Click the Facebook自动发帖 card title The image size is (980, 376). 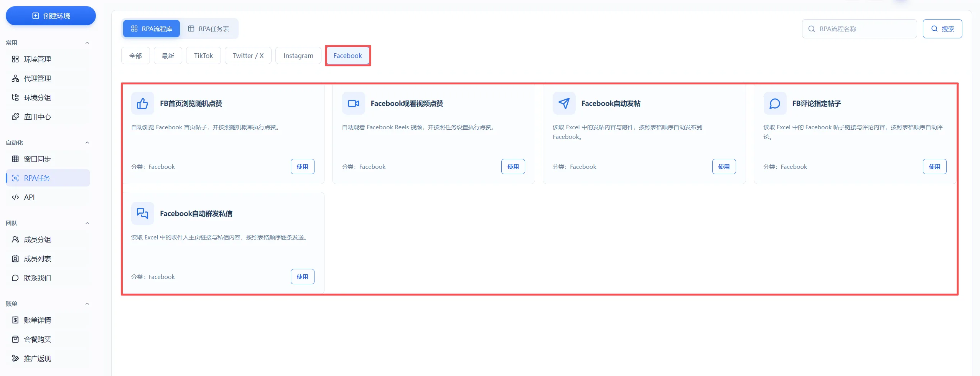pyautogui.click(x=611, y=104)
